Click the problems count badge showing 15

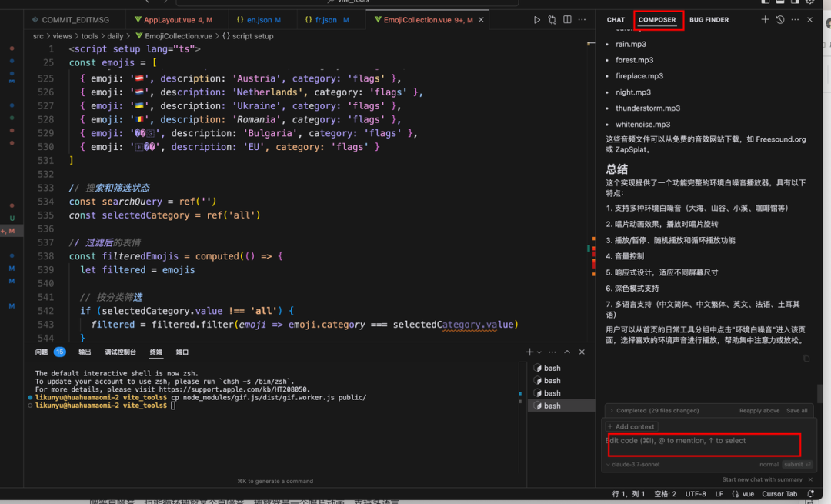click(59, 352)
